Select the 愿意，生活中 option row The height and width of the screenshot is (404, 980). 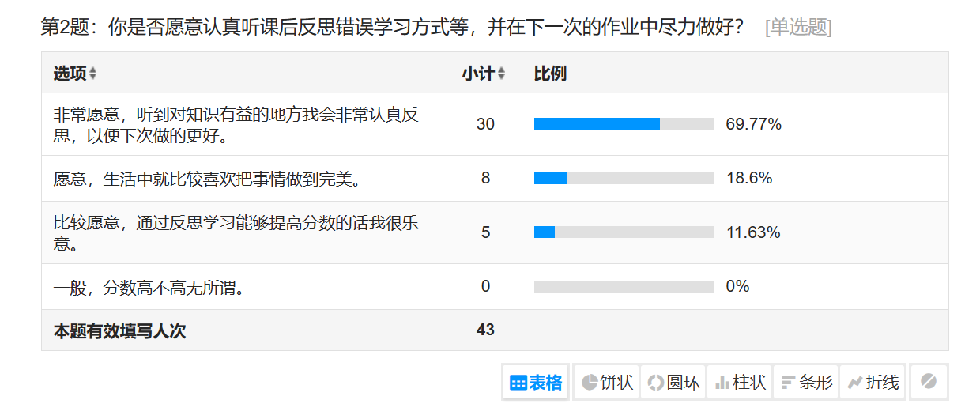pos(207,179)
